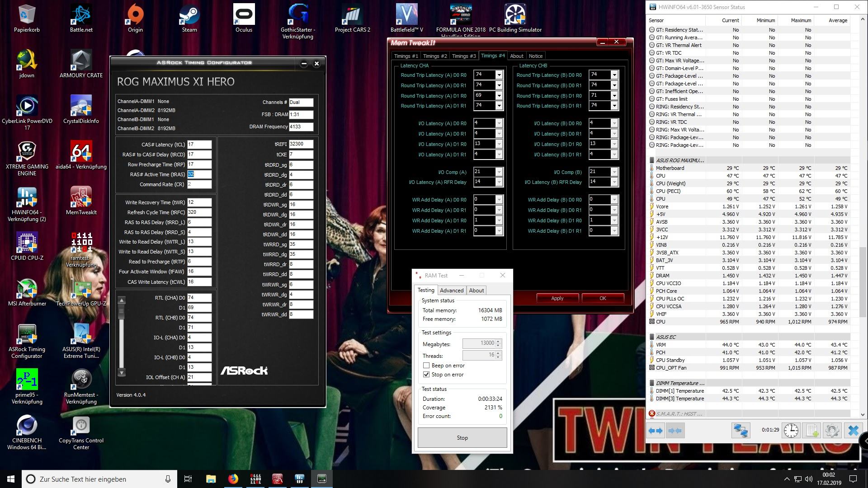The image size is (868, 488).
Task: Stop the running RAM Test
Action: (462, 437)
